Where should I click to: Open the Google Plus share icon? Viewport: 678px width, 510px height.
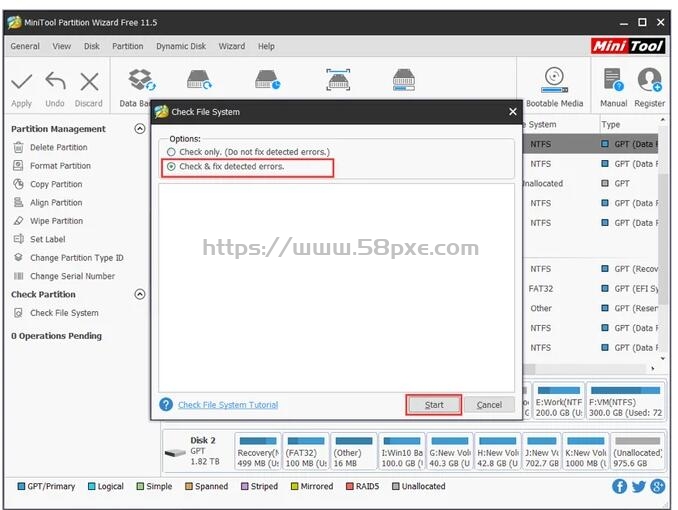[658, 486]
